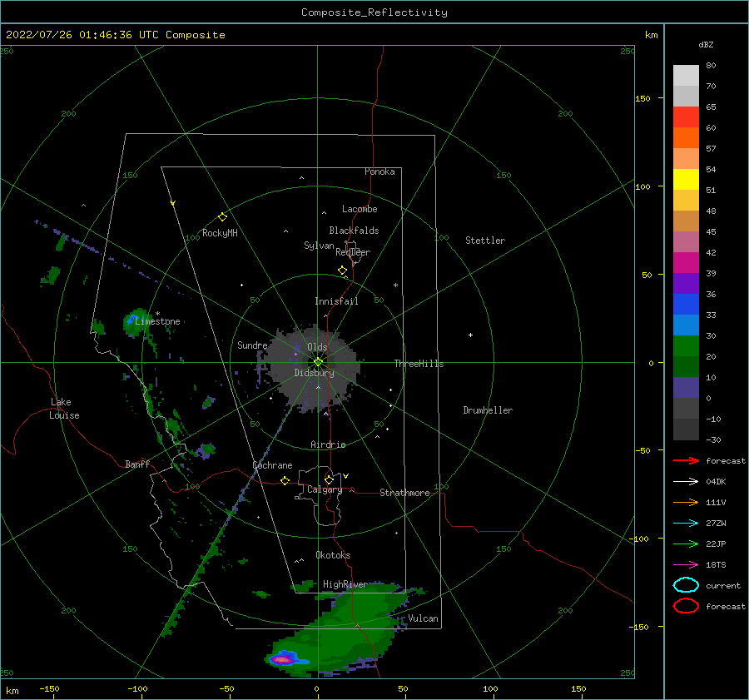Click the orange 111V arrow icon
The image size is (749, 700).
(686, 502)
